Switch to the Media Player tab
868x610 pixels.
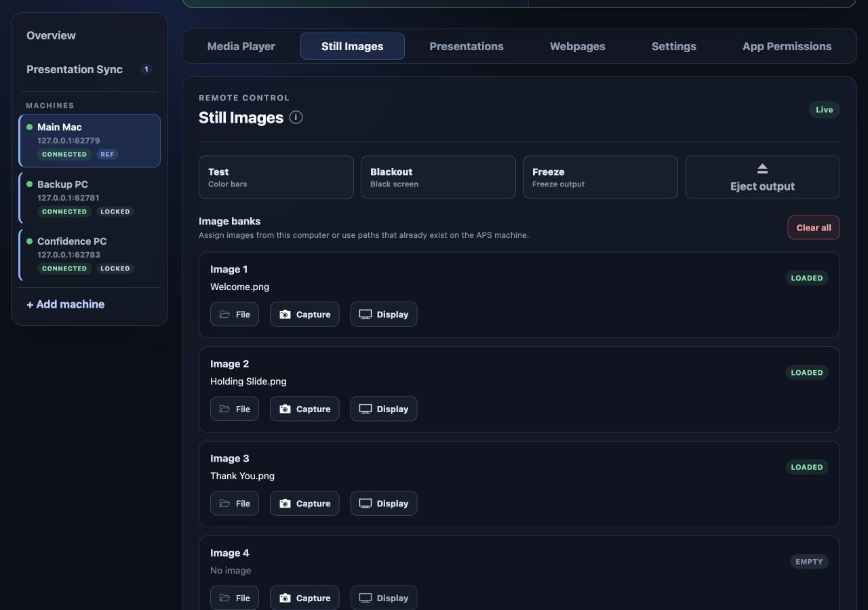click(241, 46)
